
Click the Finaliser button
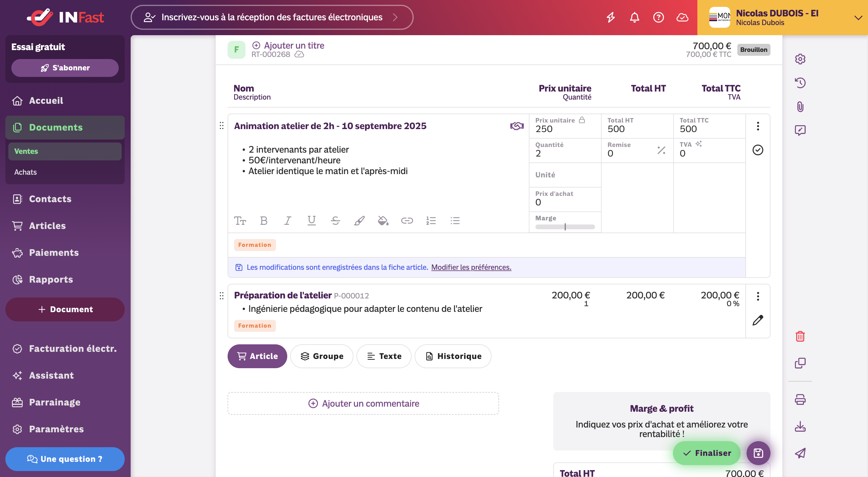tap(707, 453)
